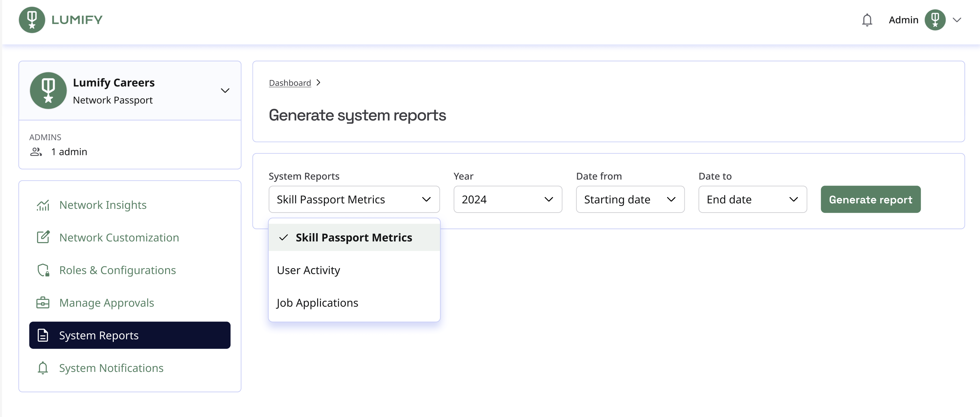Click the Network Customization edit icon
The width and height of the screenshot is (980, 417).
43,237
